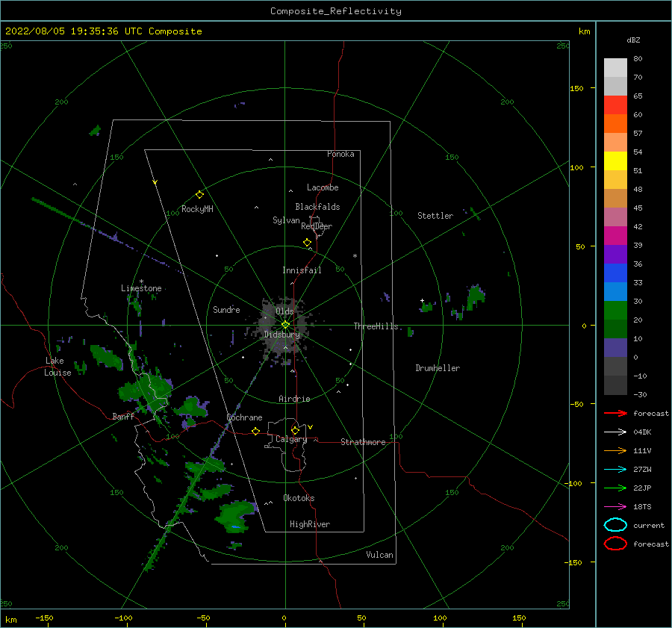672x628 pixels.
Task: Click the yellow diamond marker above Calgary label
Action: click(295, 430)
